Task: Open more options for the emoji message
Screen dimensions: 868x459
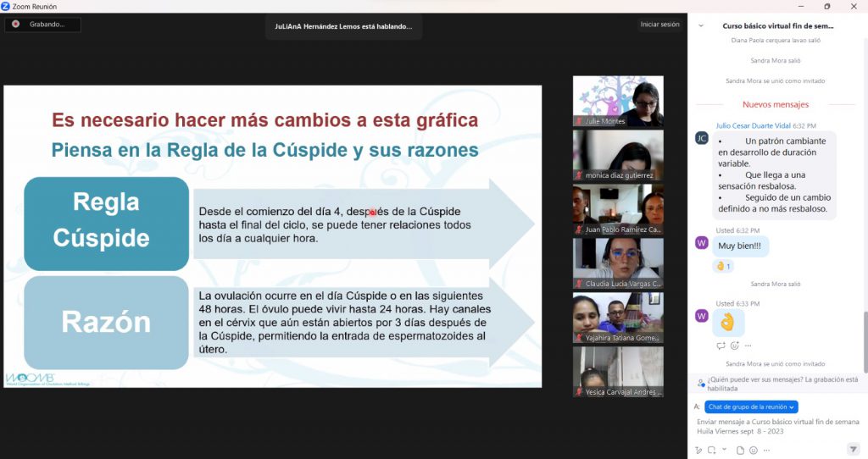Action: [x=748, y=346]
